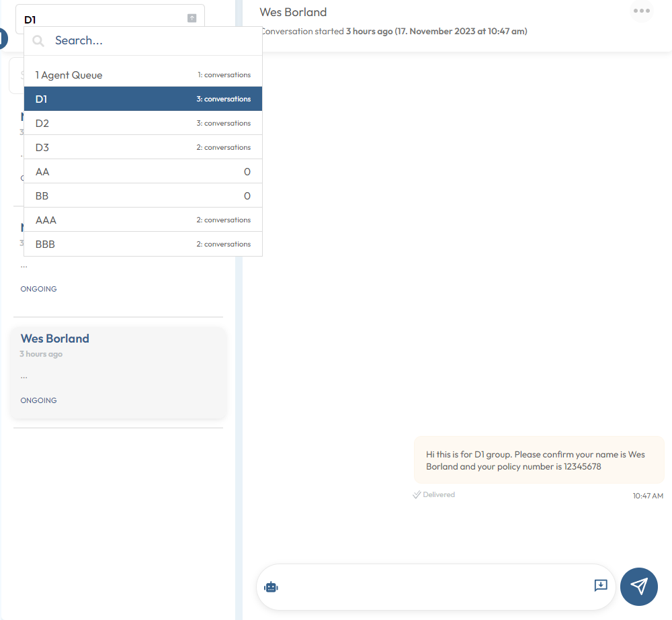The width and height of the screenshot is (672, 620).
Task: Click ONGOING status on Wes Borland card
Action: (38, 400)
